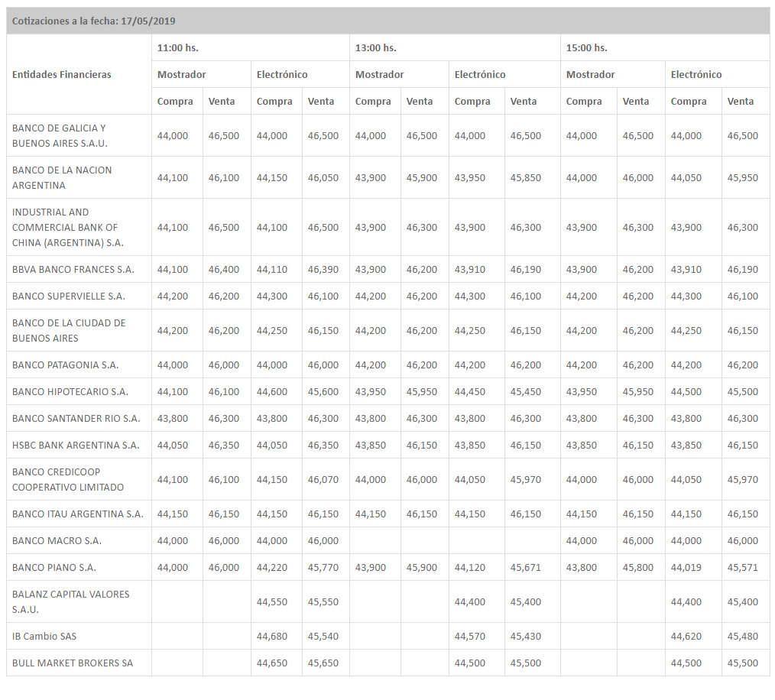
Task: Click 'BALANZ CAPITAL VALORES S.A.U.' row name
Action: coord(70,601)
